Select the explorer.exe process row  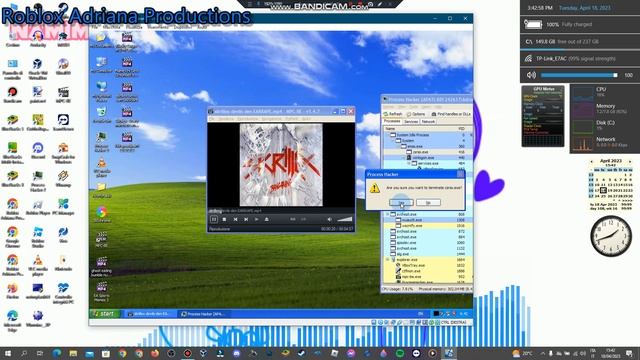[x=427, y=260]
